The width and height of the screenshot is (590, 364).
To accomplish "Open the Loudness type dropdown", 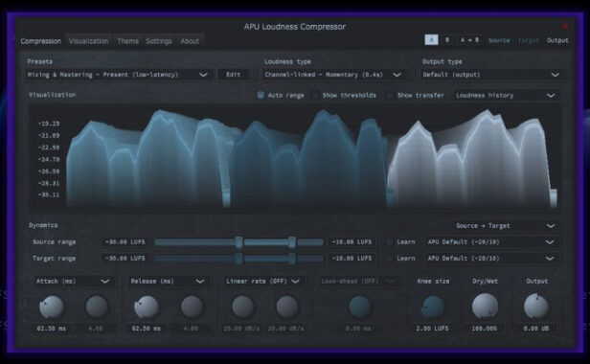I will click(333, 75).
